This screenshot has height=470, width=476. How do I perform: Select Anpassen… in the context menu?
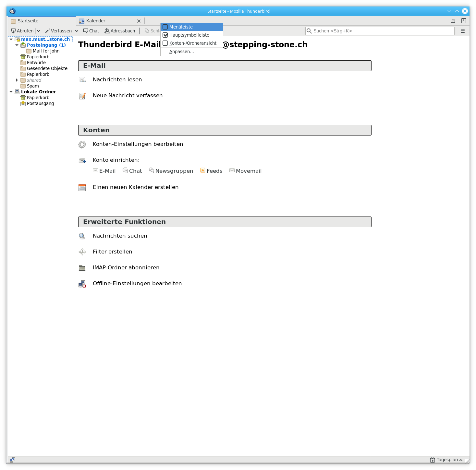click(182, 52)
